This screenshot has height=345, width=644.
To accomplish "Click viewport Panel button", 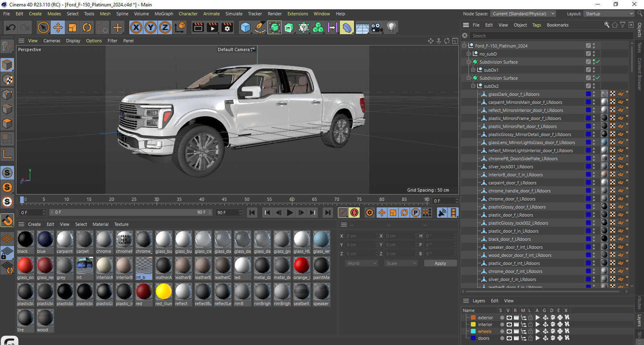I will (x=128, y=41).
